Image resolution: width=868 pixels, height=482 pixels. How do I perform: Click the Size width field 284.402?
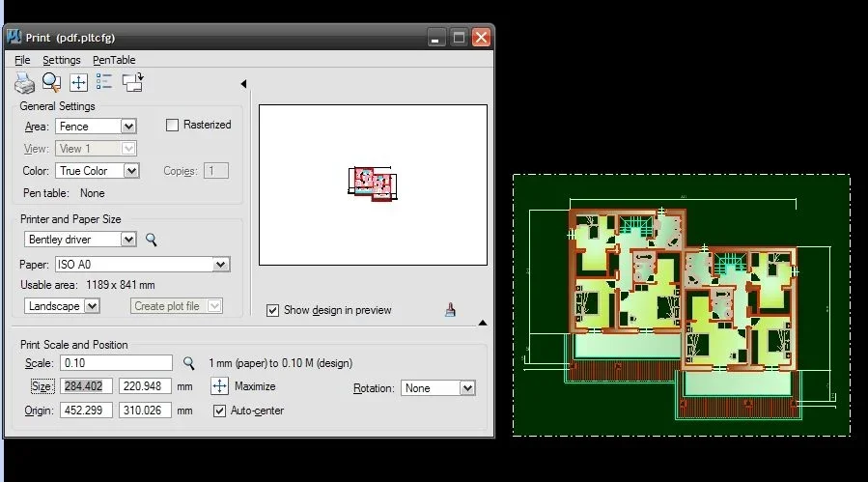click(x=86, y=386)
